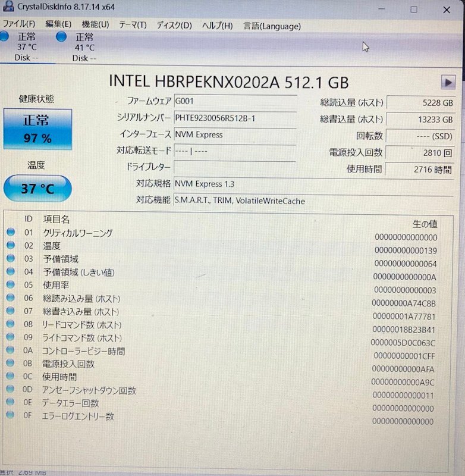Click the blue status dot for ID 01
Screen dimensions: 465x476
point(11,232)
